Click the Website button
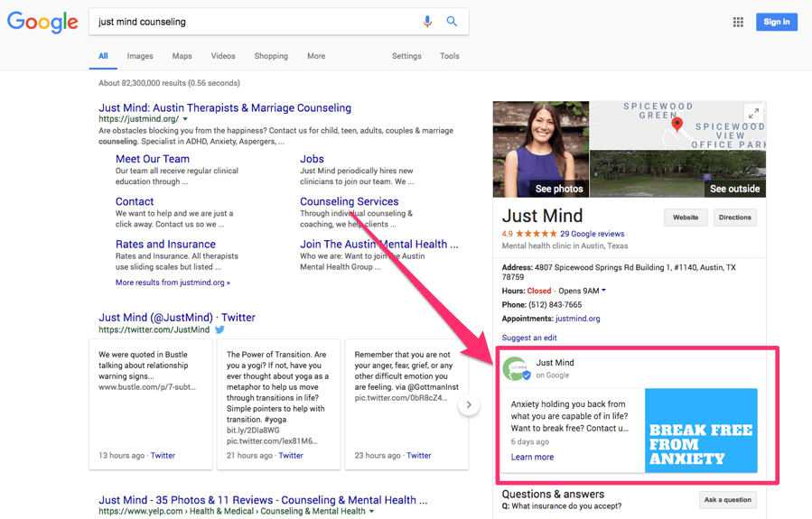Viewport: 812px width, 519px height. (x=686, y=218)
